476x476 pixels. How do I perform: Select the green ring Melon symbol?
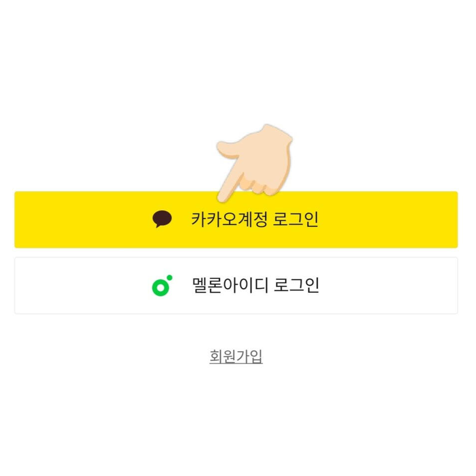point(162,286)
